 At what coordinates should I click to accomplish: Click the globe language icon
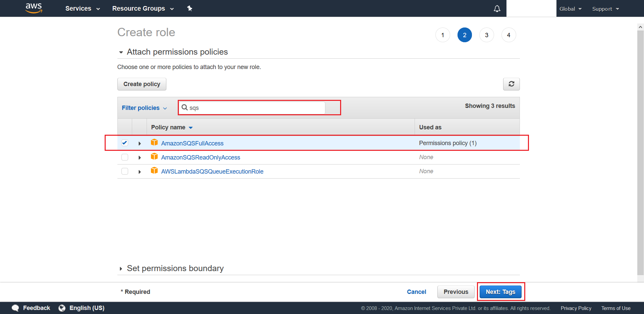(x=62, y=308)
